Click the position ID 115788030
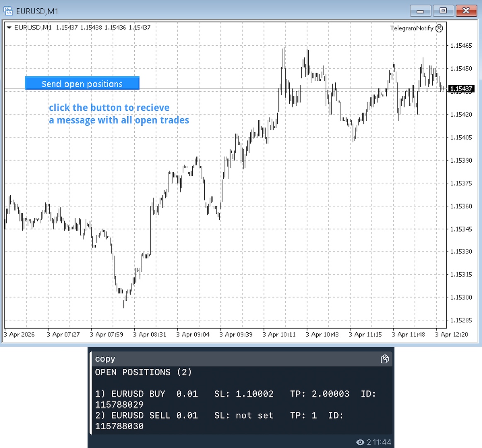 click(x=119, y=426)
